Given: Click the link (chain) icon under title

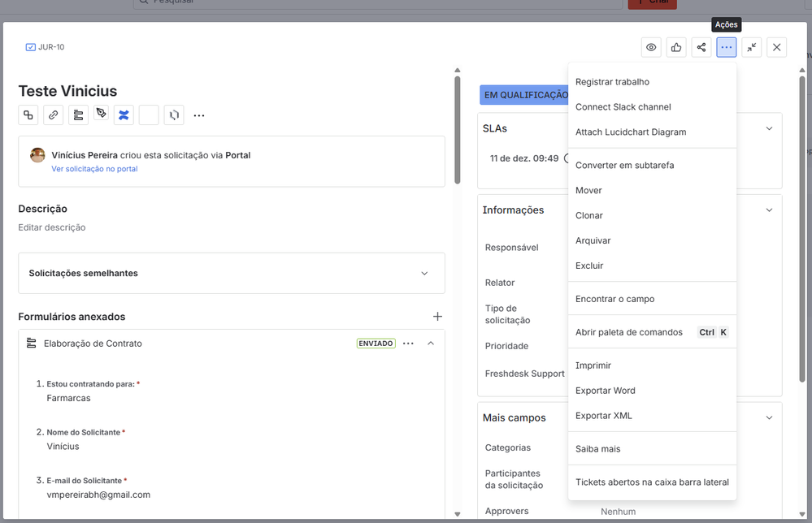Looking at the screenshot, I should pyautogui.click(x=54, y=115).
